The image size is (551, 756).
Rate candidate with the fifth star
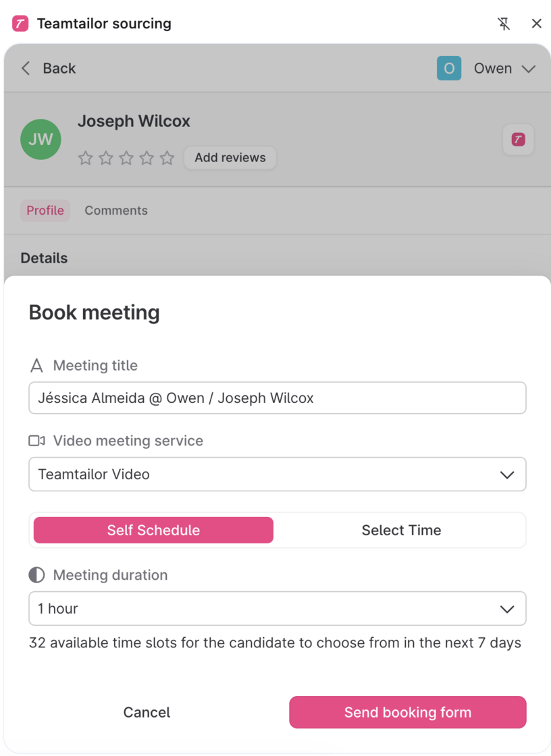click(x=167, y=158)
